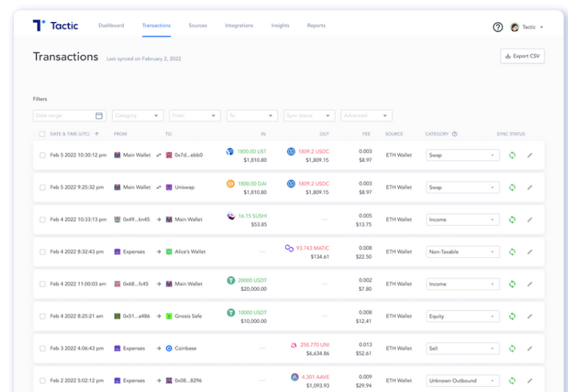Check the Feb 5 9:25:32 pm row
The height and width of the screenshot is (392, 568).
(43, 188)
